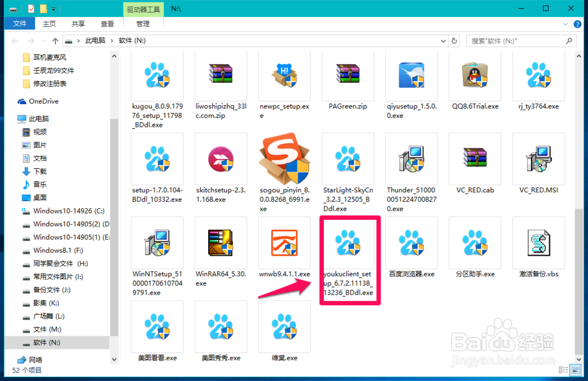Screen dimensions: 588x381
Task: Open 下载 folder in navigation pane
Action: (x=35, y=171)
